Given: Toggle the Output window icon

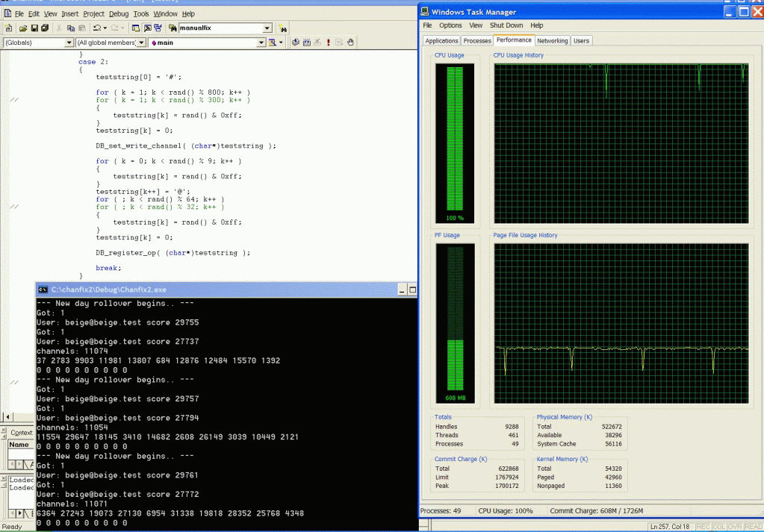Looking at the screenshot, I should (x=147, y=28).
